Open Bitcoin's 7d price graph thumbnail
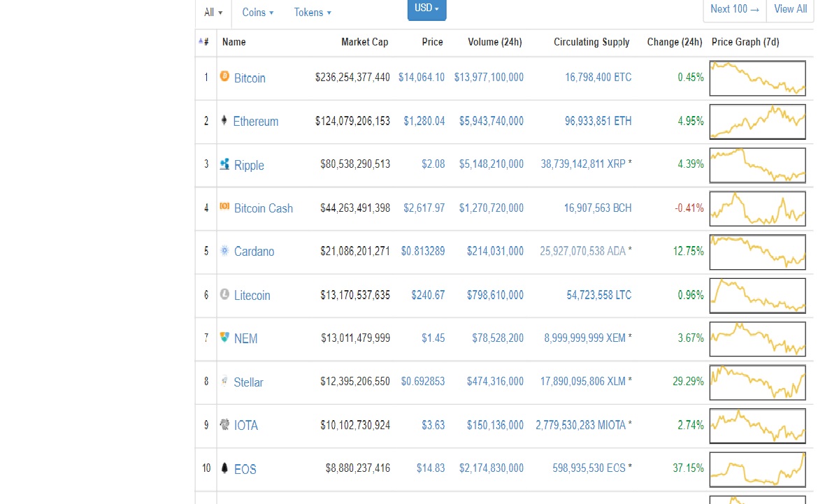 click(x=757, y=78)
